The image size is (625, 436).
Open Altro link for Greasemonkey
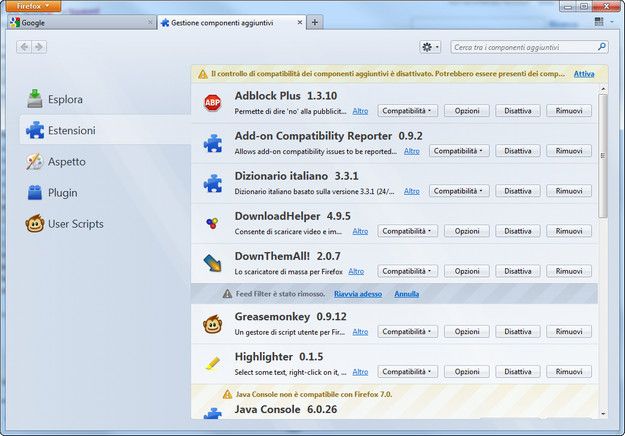click(360, 332)
